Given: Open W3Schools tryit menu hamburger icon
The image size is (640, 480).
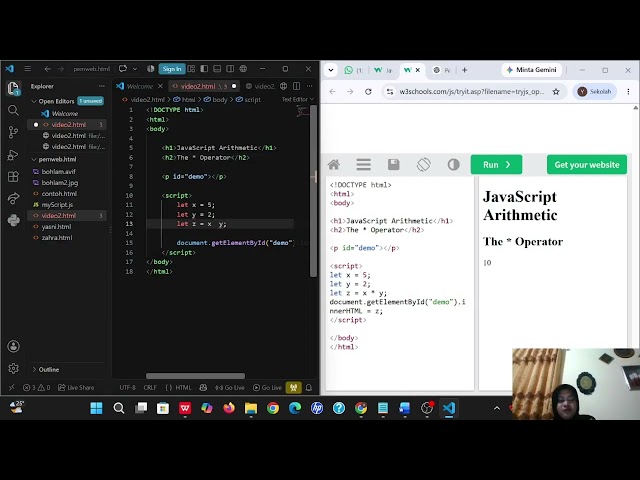Looking at the screenshot, I should (x=363, y=164).
